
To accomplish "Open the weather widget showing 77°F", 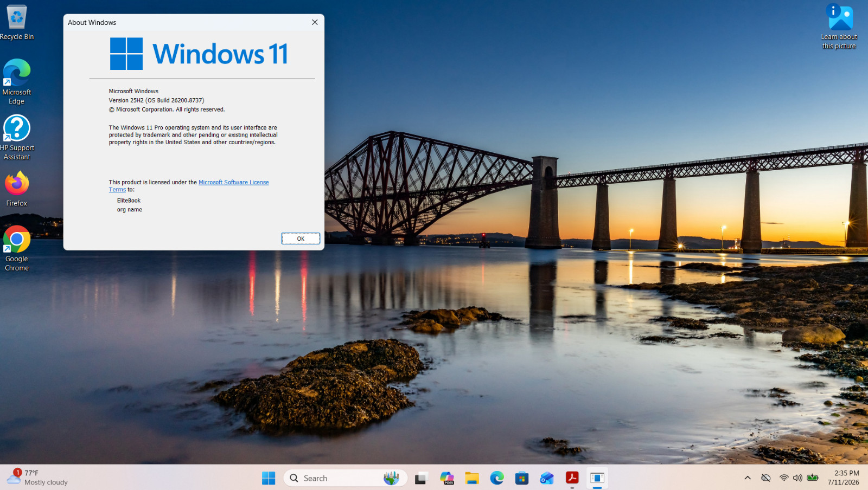I will click(x=37, y=478).
